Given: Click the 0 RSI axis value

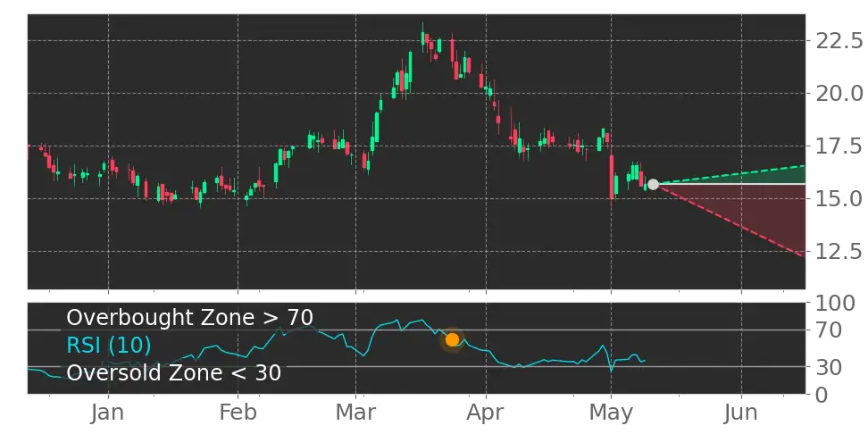Looking at the screenshot, I should (x=822, y=395).
